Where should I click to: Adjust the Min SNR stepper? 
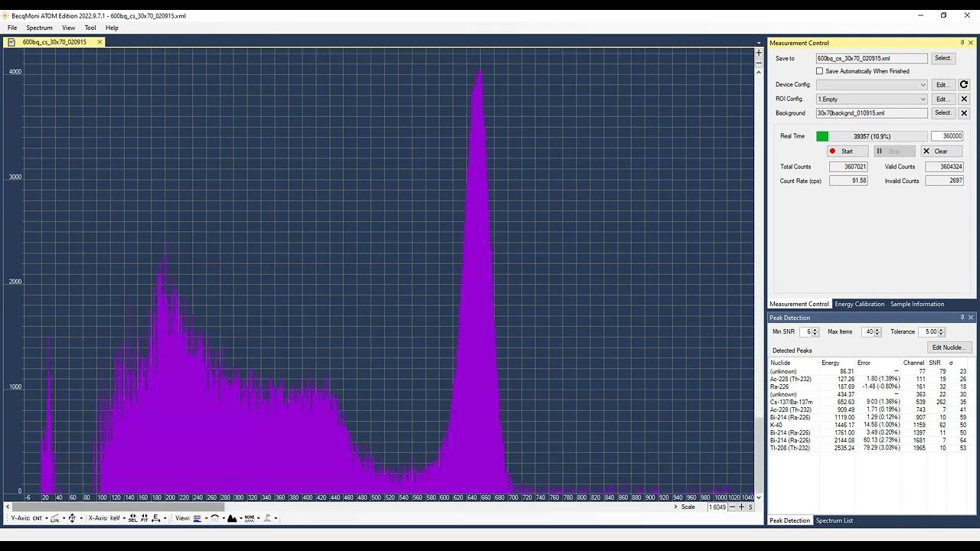click(x=815, y=331)
